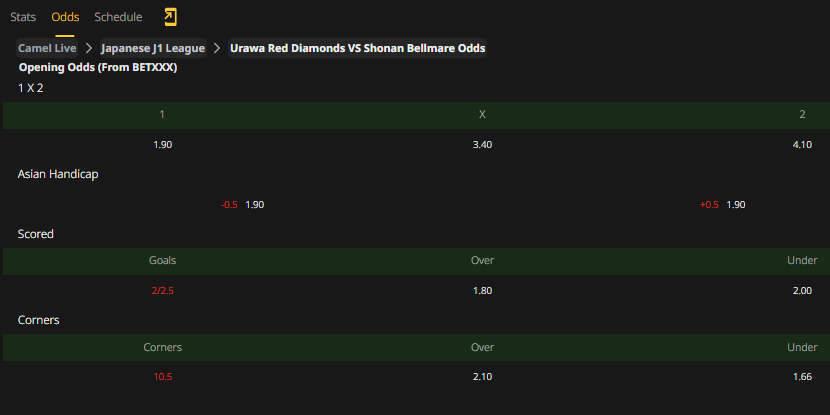Choose corners Over odds 2.10
Viewport: 830px width, 415px height.
pos(482,377)
